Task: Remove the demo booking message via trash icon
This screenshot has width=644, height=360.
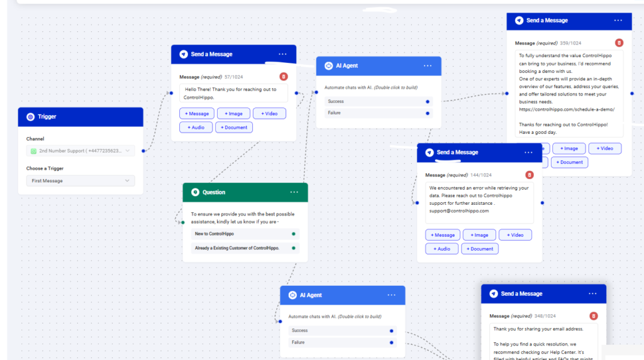Action: [x=619, y=43]
